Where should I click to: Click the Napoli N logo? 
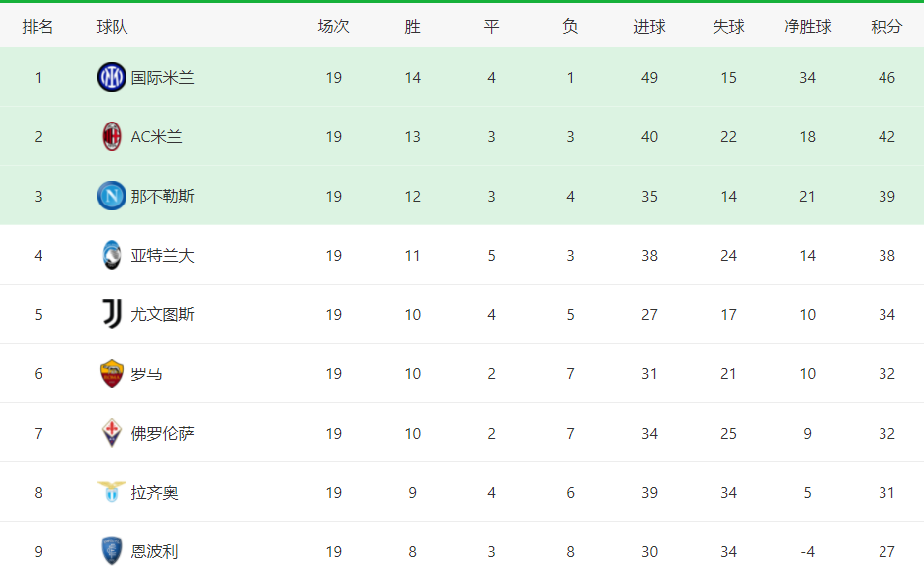pyautogui.click(x=112, y=196)
